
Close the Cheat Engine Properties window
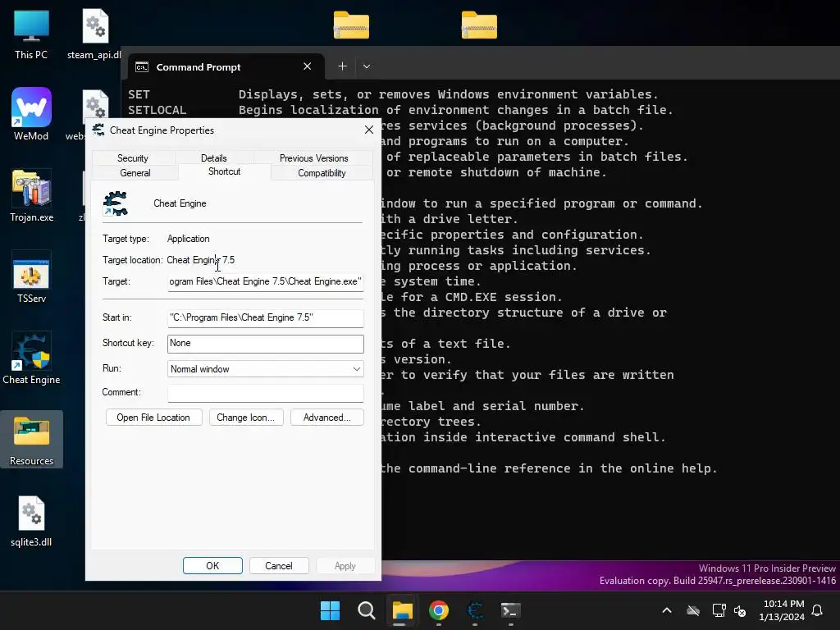pyautogui.click(x=369, y=130)
